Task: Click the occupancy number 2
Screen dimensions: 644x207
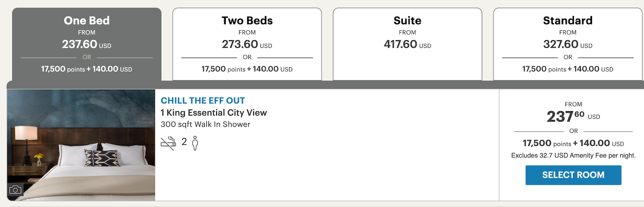Action: (x=184, y=142)
